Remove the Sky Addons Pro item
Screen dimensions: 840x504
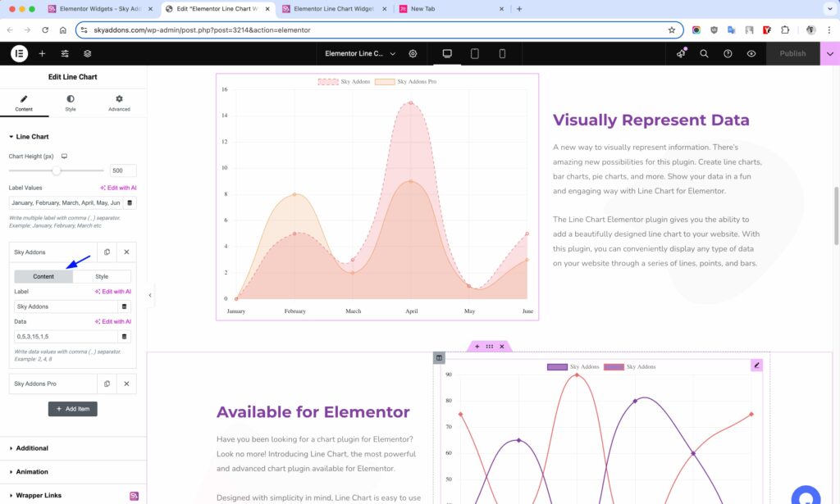pos(126,384)
